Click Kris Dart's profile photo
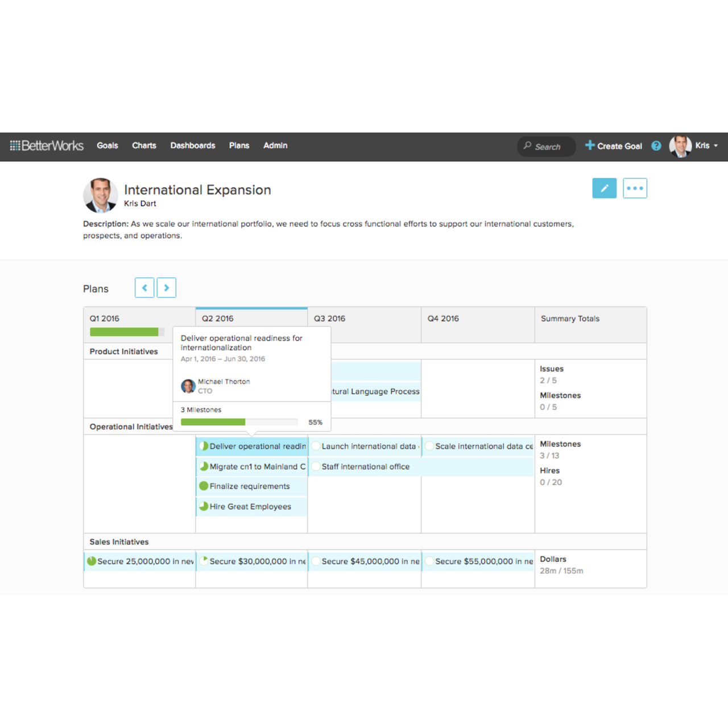 point(100,195)
